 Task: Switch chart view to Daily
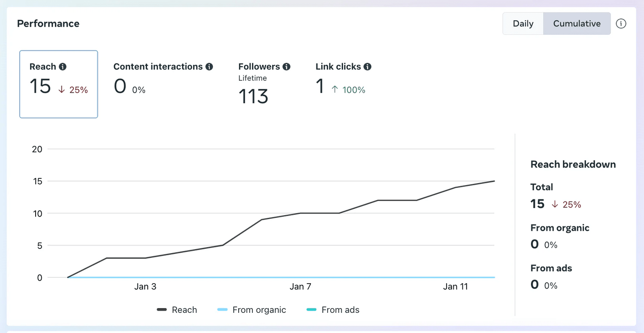523,24
